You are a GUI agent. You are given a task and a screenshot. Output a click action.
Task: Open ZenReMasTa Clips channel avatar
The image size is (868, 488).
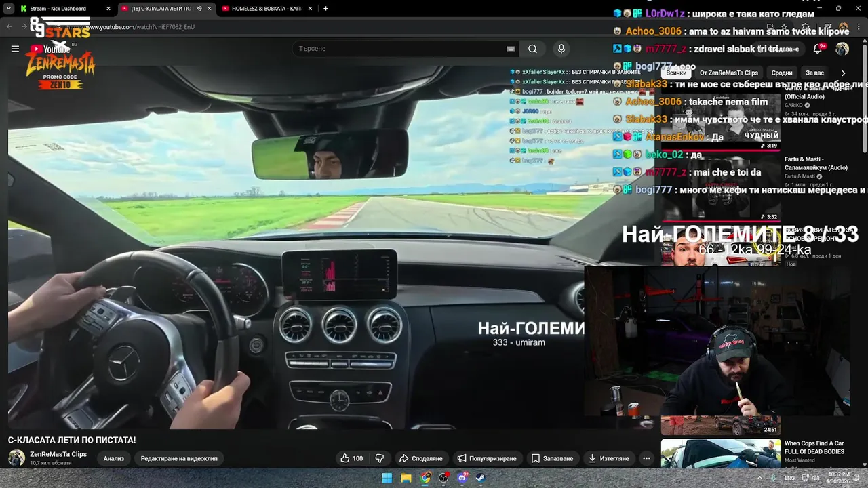16,458
